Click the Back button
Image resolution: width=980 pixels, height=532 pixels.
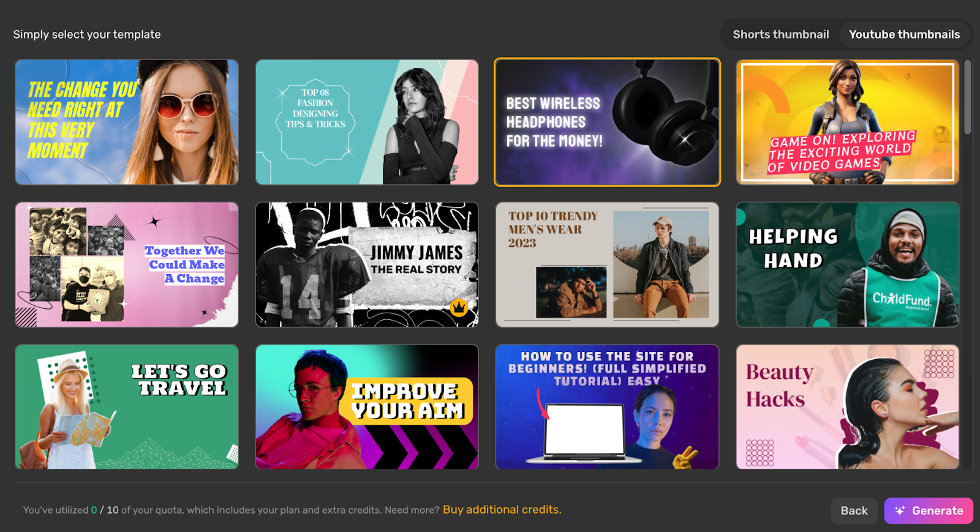854,511
